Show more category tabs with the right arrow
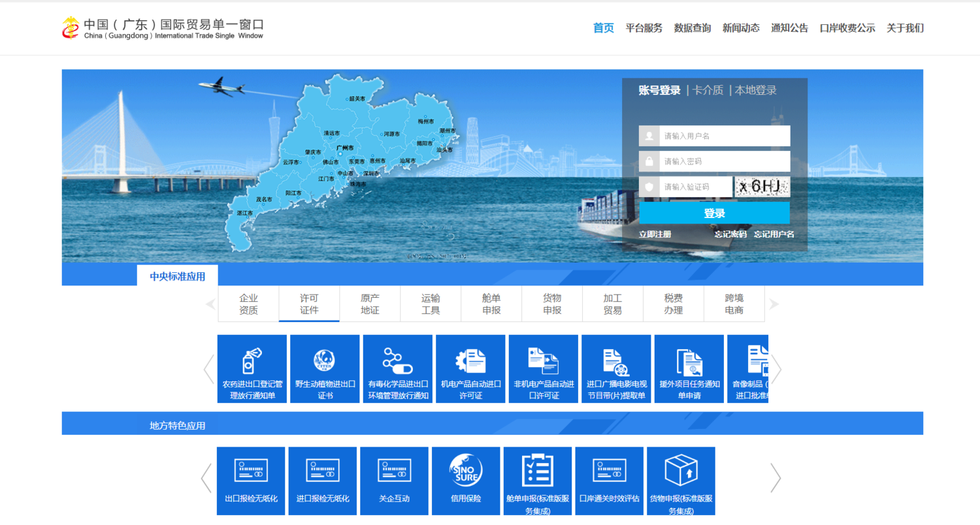 (774, 304)
